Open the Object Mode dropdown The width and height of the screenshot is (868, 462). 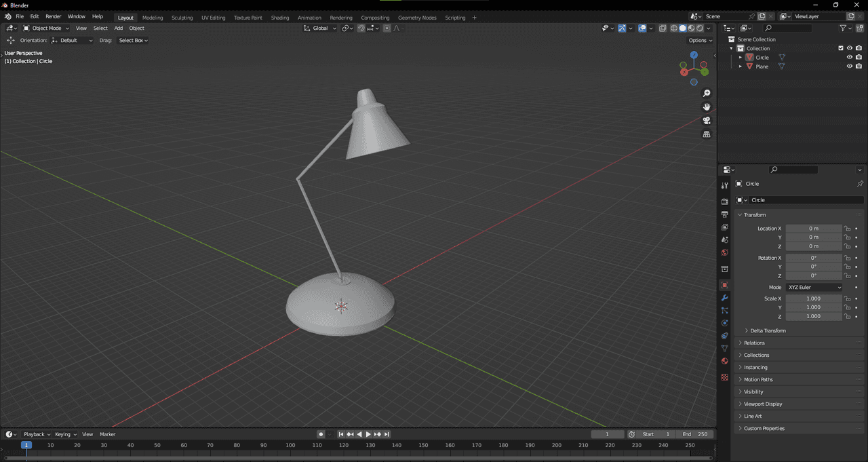point(46,28)
